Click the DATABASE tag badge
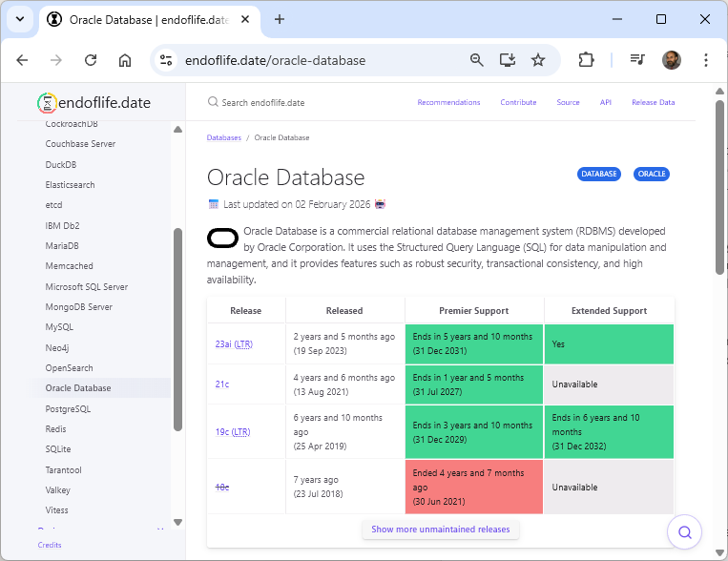Image resolution: width=728 pixels, height=561 pixels. [x=599, y=174]
